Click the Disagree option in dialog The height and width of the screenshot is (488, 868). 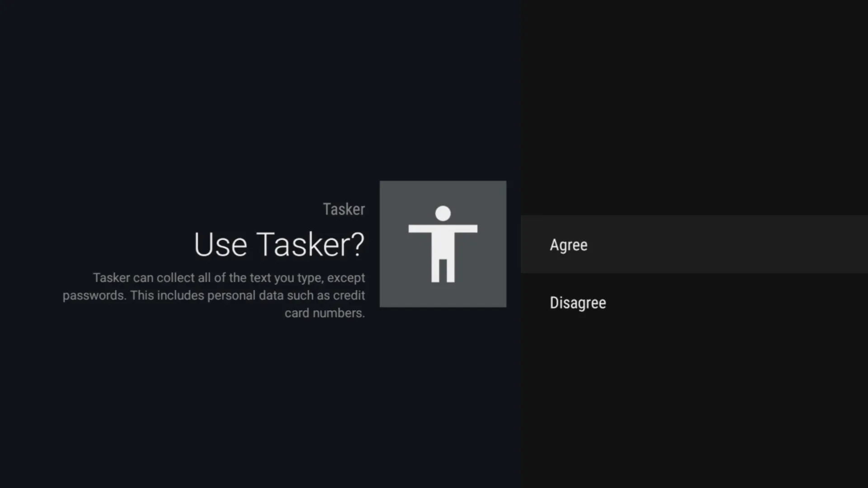(578, 303)
